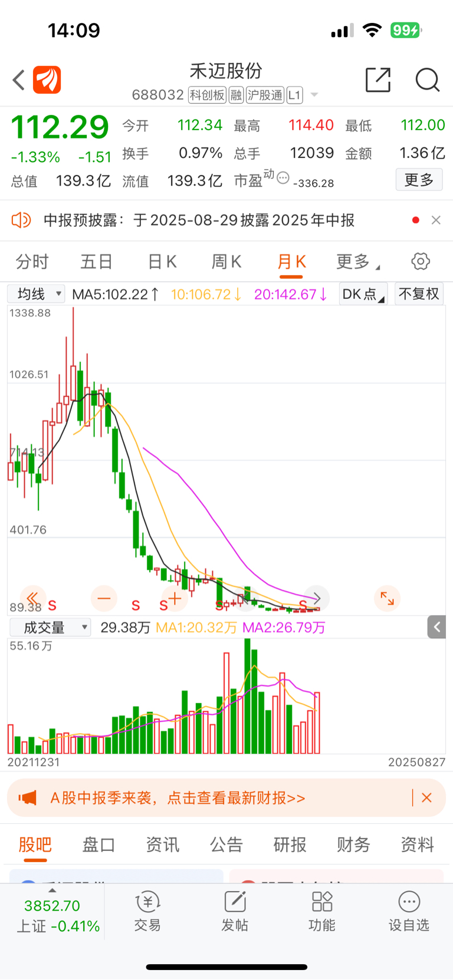Open chart settings gear icon
The height and width of the screenshot is (980, 453).
coord(421,261)
